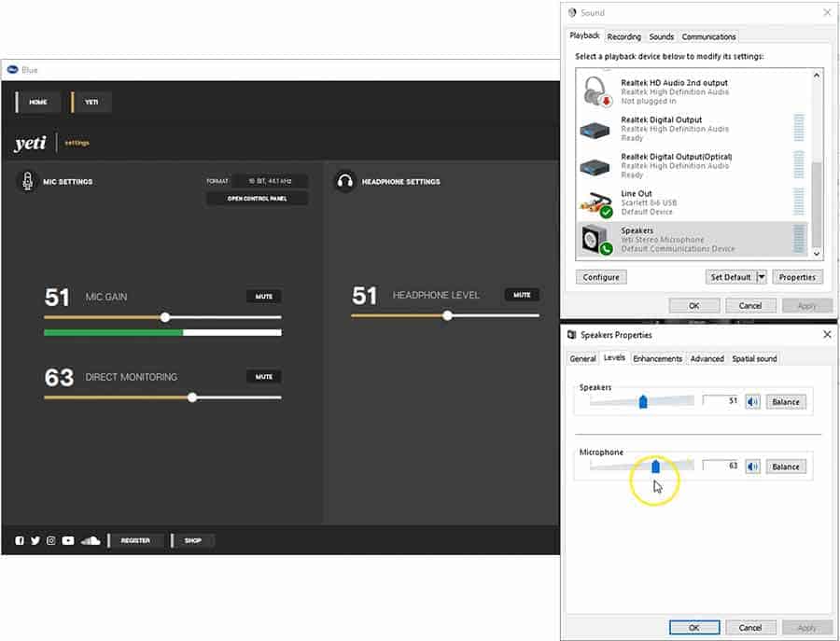The width and height of the screenshot is (840, 641).
Task: Click the device list scroll down arrow
Action: point(816,253)
